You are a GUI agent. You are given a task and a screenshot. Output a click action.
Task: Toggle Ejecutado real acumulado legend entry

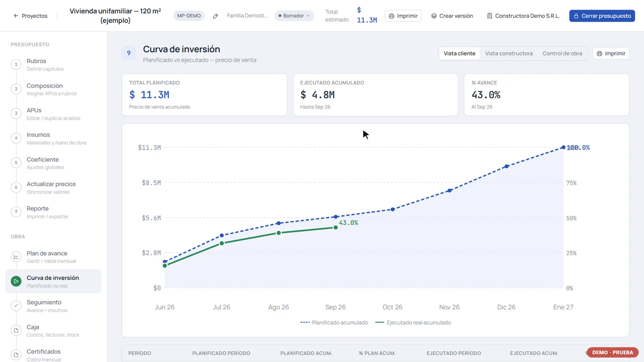point(413,323)
